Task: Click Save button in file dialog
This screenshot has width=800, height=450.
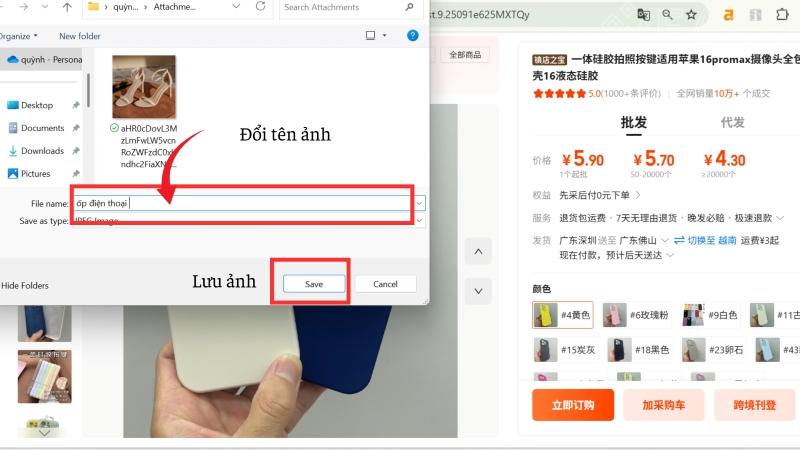Action: point(314,284)
